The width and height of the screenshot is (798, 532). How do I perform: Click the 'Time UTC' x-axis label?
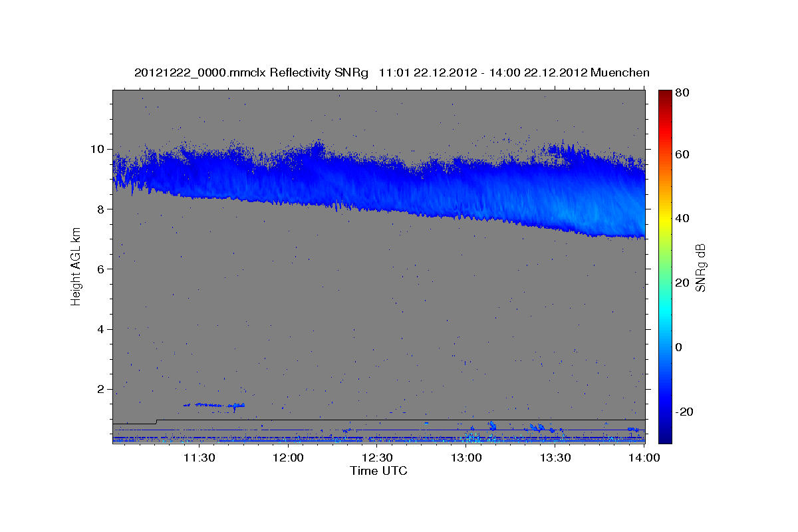pos(378,471)
